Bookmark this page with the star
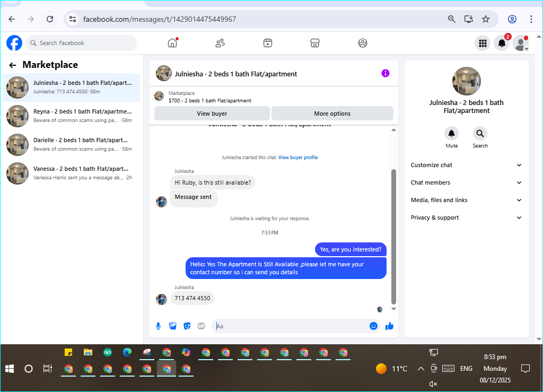The image size is (543, 392). point(486,19)
